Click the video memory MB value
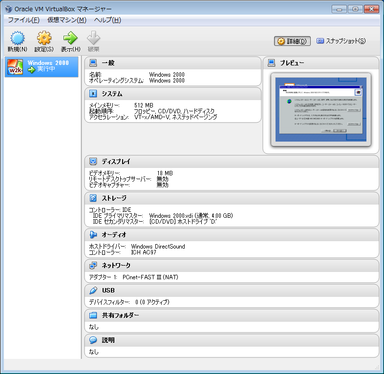Image resolution: width=384 pixels, height=374 pixels. coord(165,173)
